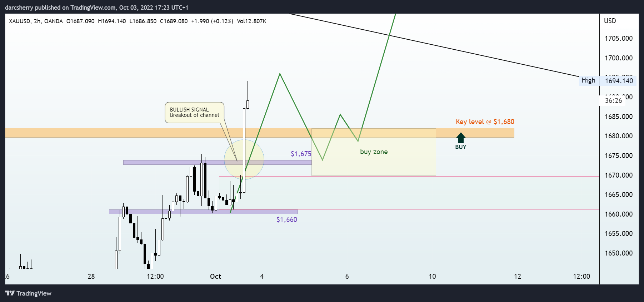Click the volume value Vol12.807K
The height and width of the screenshot is (302, 644).
click(x=251, y=21)
